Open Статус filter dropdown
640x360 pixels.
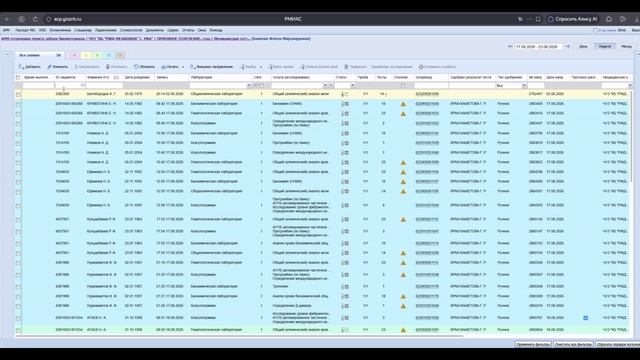point(353,85)
